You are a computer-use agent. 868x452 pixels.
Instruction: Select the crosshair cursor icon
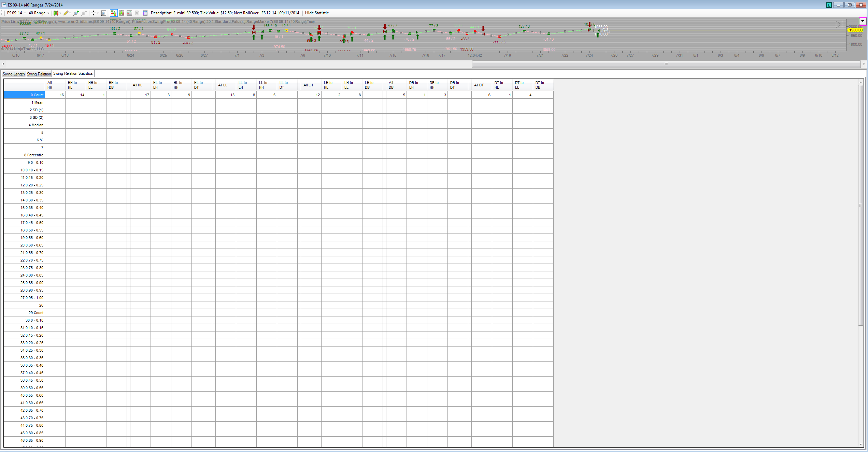pyautogui.click(x=93, y=13)
